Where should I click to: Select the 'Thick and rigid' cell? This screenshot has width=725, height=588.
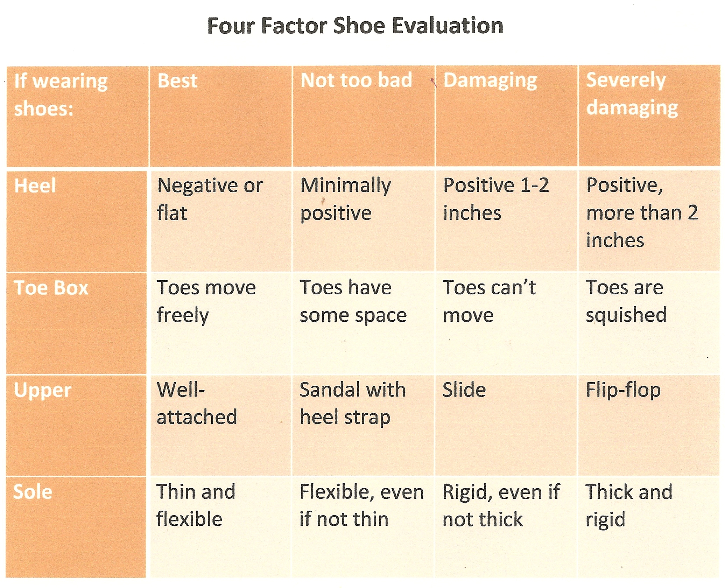click(629, 505)
